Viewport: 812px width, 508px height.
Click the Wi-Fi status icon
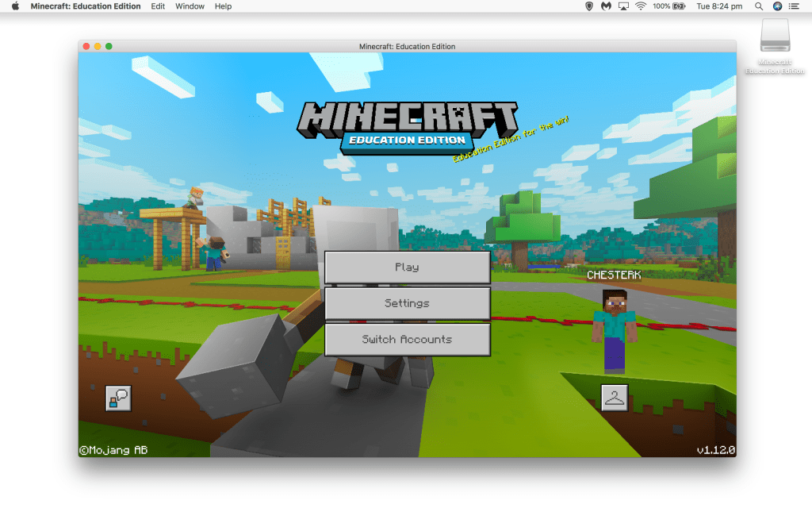(640, 6)
